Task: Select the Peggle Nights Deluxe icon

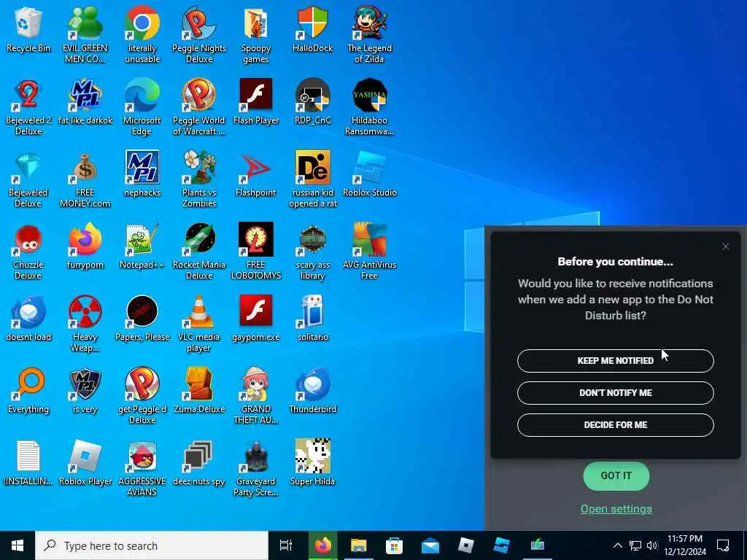Action: click(199, 23)
